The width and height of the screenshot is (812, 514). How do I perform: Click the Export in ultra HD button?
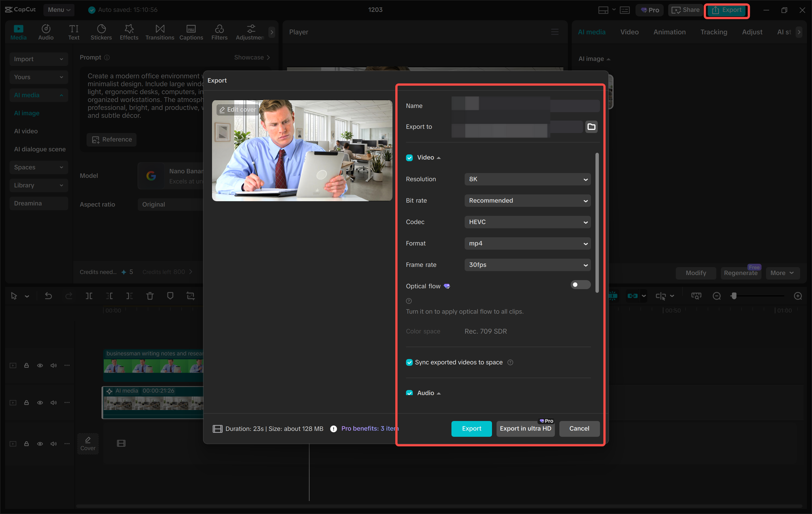tap(525, 428)
